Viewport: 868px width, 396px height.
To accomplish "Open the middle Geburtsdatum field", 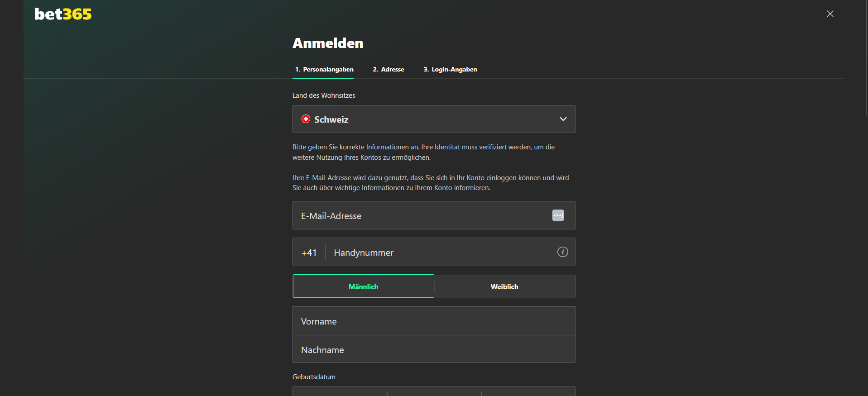I will (434, 391).
